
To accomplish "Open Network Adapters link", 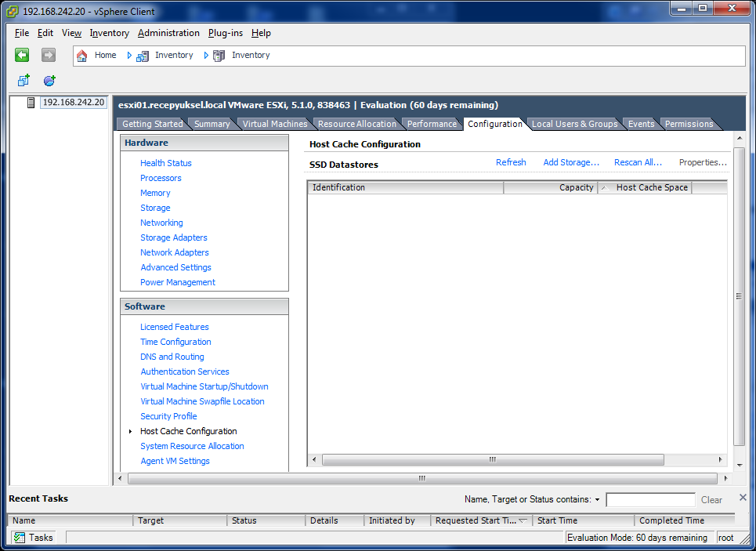I will [x=175, y=253].
